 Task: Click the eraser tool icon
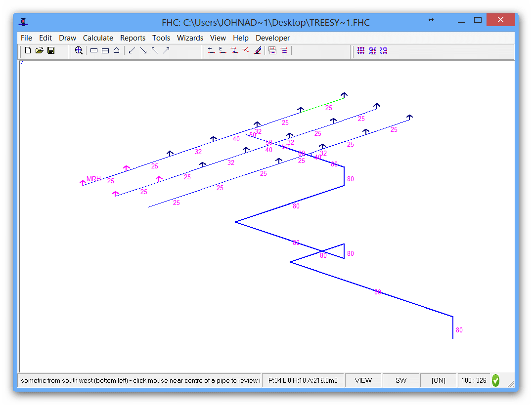click(x=257, y=50)
